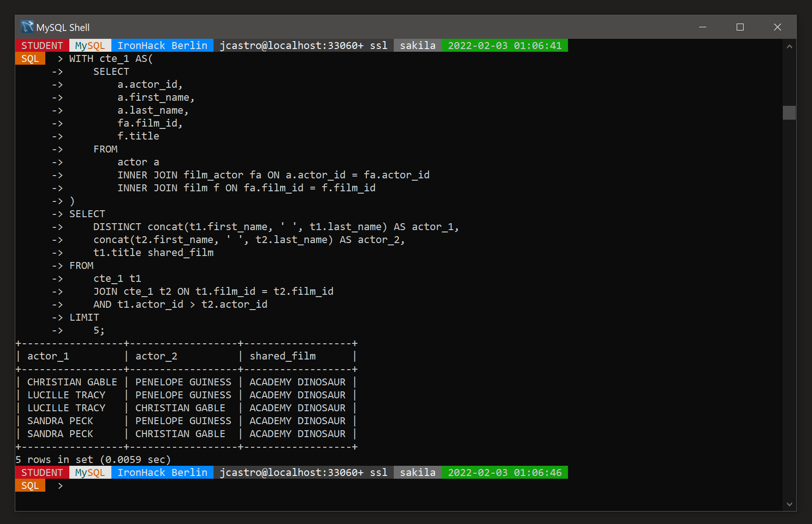Click the top IronHack Berlin prompt segment
812x524 pixels.
pyautogui.click(x=162, y=45)
